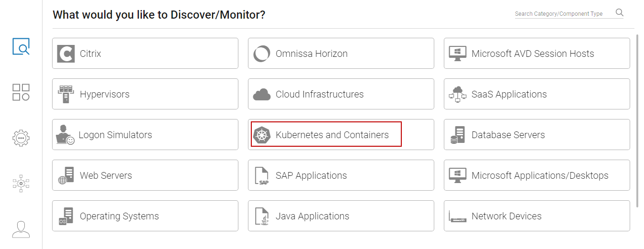Click the vertical scrollbar on the right

click(638, 119)
